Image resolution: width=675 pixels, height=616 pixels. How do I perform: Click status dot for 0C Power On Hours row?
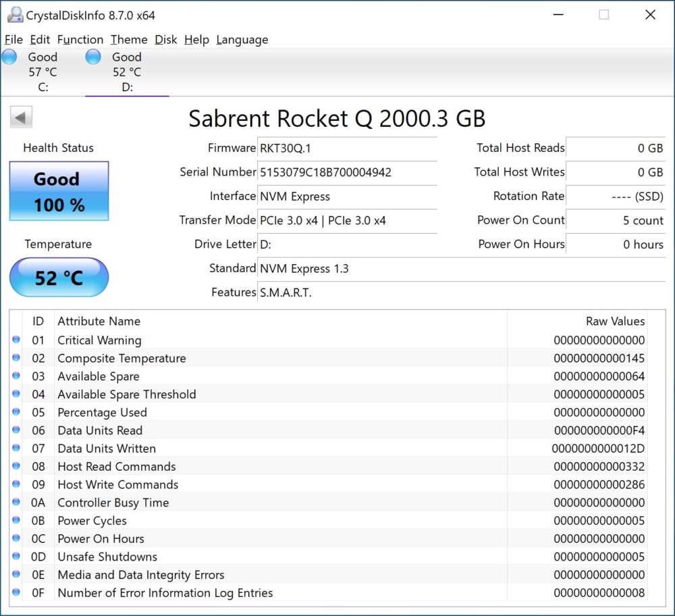coord(16,538)
